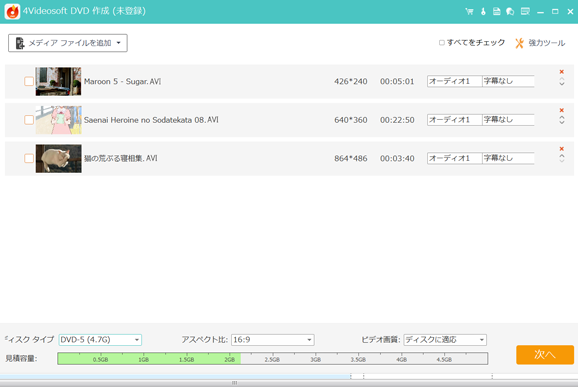578x387 pixels.
Task: Click the 4Videosoft flame logo
Action: (13, 11)
